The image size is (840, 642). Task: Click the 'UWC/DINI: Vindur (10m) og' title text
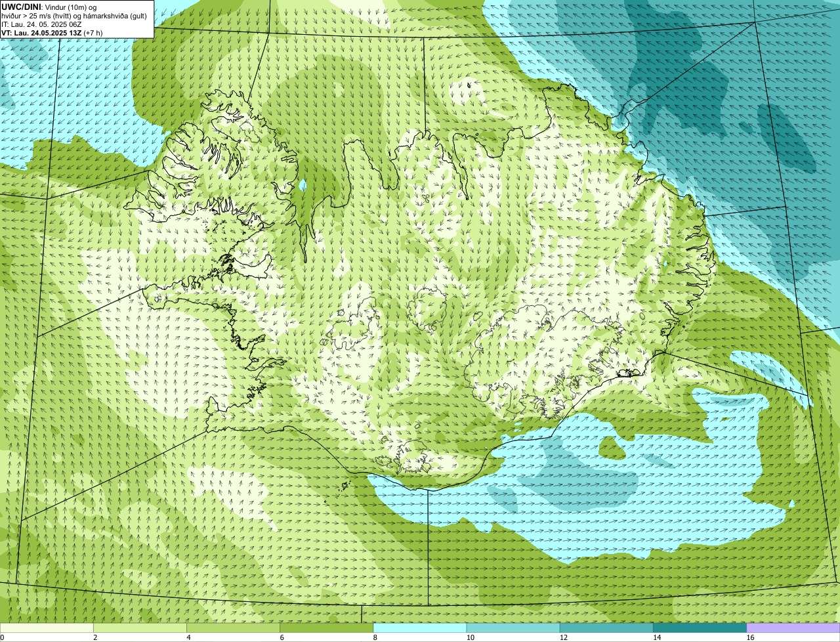[x=49, y=7]
